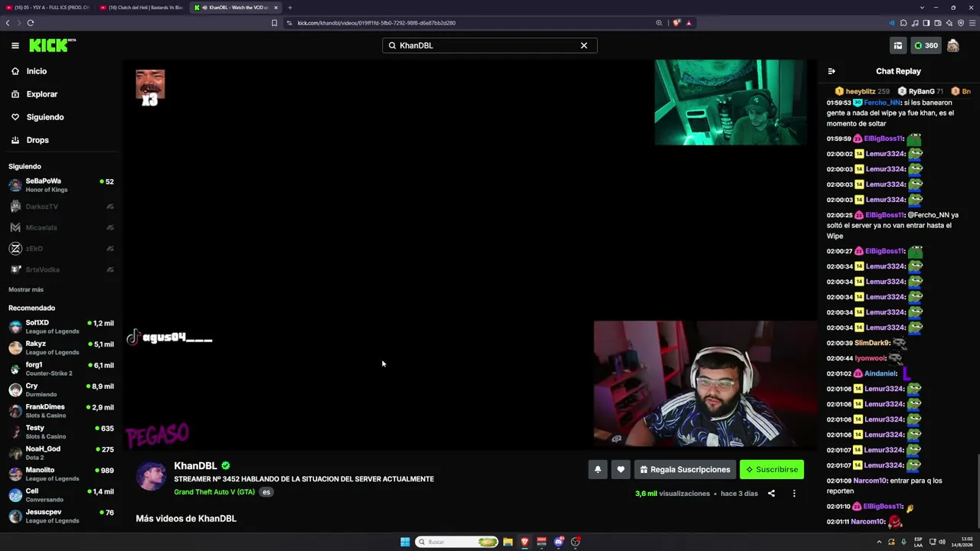Click the Más videos de KhanDBL heading
Image resolution: width=980 pixels, height=551 pixels.
pyautogui.click(x=186, y=518)
